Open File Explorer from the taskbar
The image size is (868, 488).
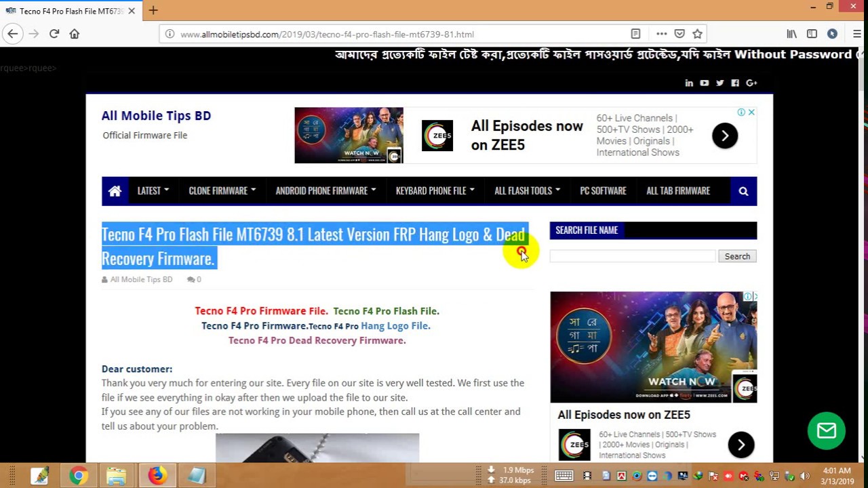pos(117,476)
